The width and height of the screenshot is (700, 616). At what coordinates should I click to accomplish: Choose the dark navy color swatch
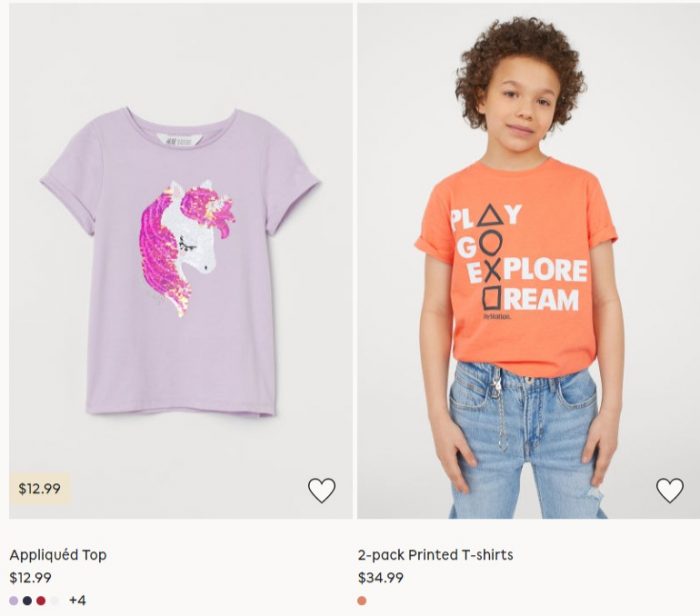point(27,600)
